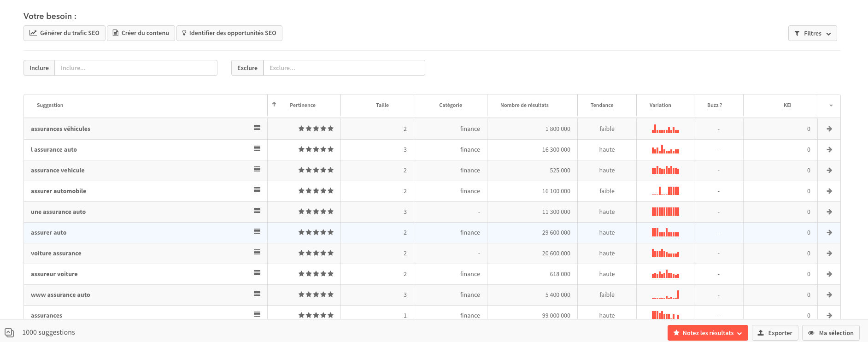Open list icon for www assurance auto row
This screenshot has height=342, width=868.
click(x=257, y=294)
